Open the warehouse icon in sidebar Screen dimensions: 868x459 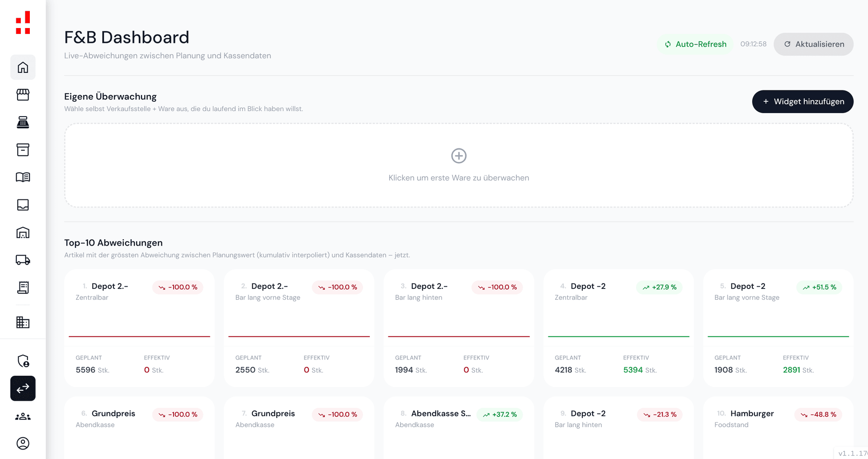point(23,232)
